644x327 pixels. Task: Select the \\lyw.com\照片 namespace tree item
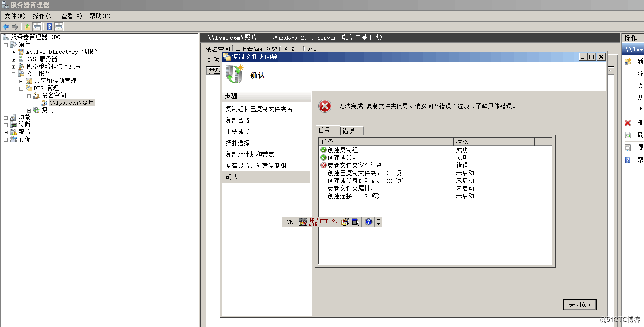click(72, 103)
